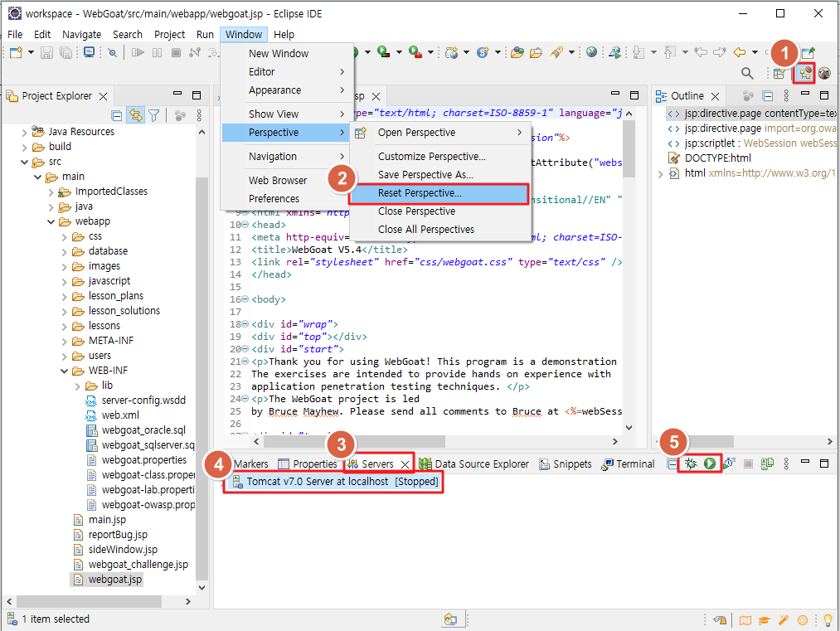Viewport: 840px width, 631px height.
Task: Click the Open Web Browser globe icon
Action: [591, 52]
